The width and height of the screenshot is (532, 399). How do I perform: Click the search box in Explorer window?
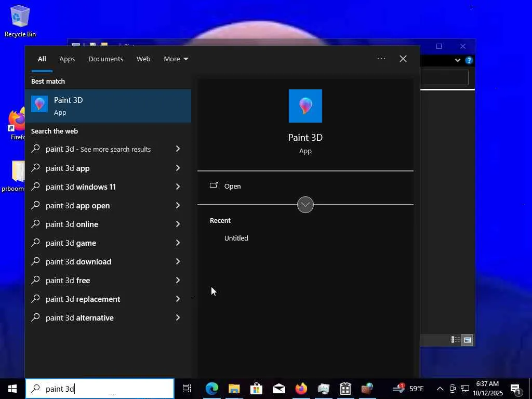point(444,77)
